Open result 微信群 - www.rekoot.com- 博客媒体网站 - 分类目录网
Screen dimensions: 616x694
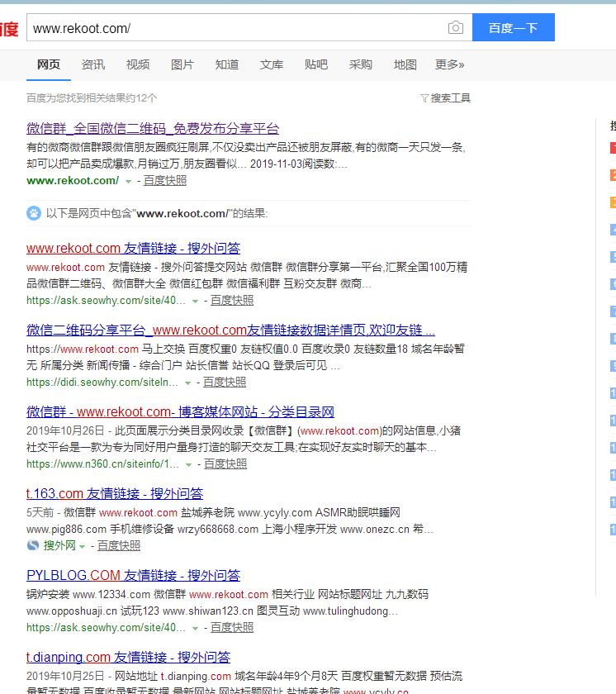point(180,412)
